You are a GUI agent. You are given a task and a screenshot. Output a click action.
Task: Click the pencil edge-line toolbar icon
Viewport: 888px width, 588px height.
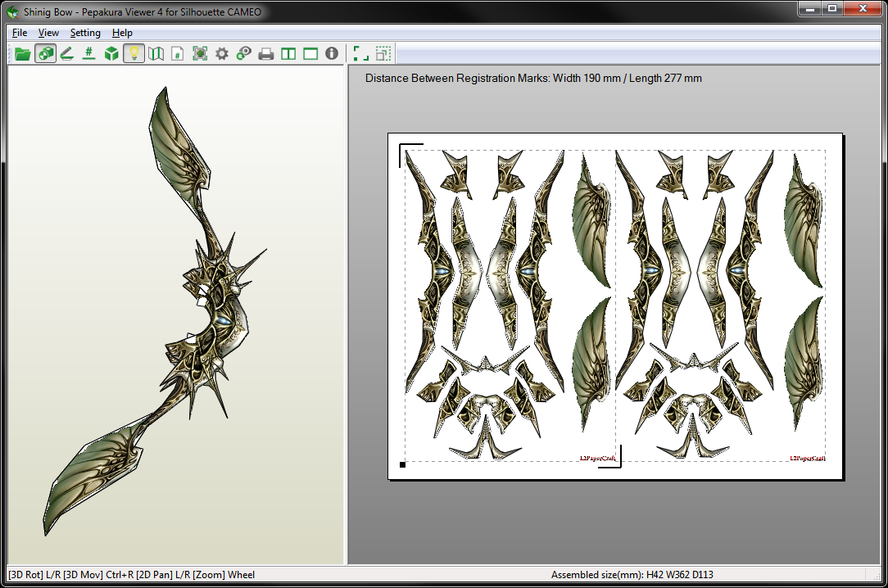pos(67,54)
